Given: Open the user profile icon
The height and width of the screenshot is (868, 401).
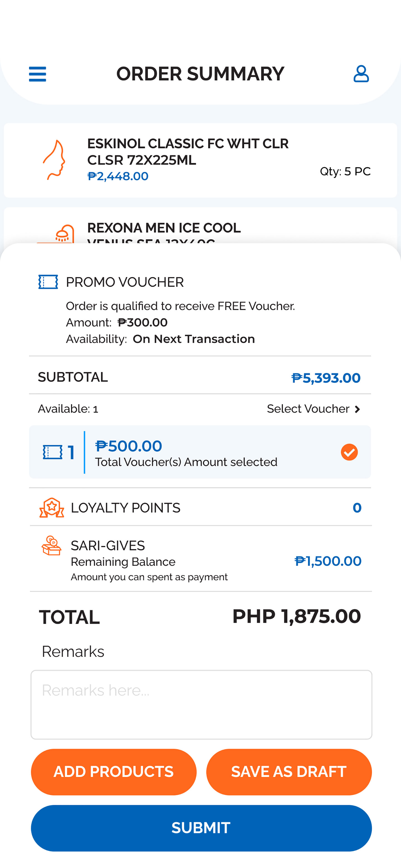Looking at the screenshot, I should (361, 74).
